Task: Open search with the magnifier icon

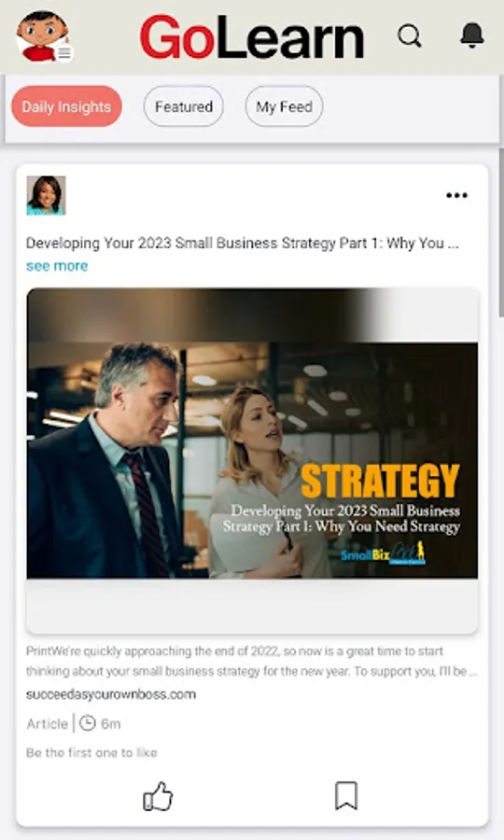Action: (410, 36)
